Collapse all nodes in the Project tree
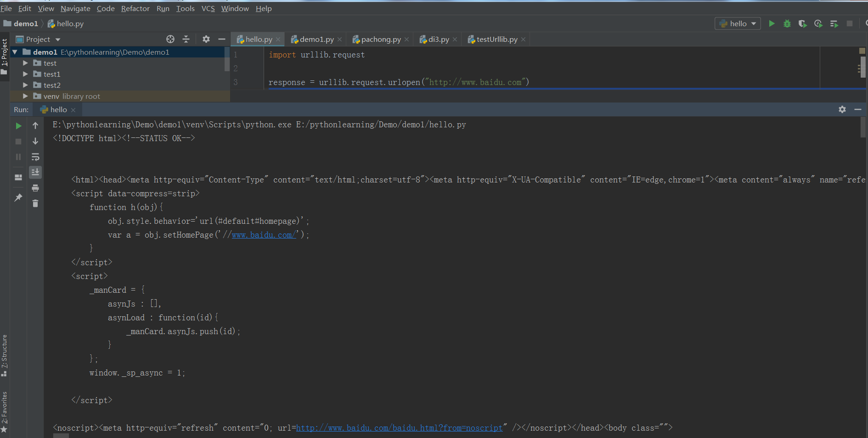868x438 pixels. [x=186, y=39]
